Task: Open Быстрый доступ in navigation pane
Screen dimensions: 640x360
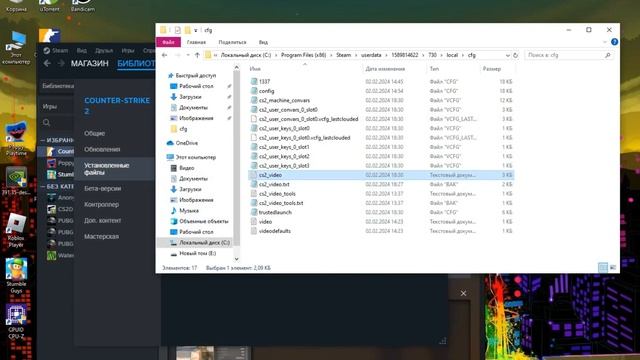Action: (196, 76)
